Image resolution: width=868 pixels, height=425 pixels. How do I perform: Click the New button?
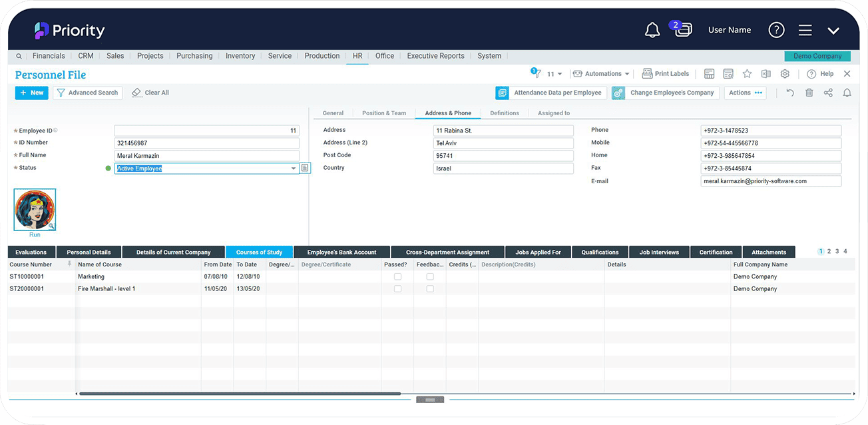(x=31, y=93)
